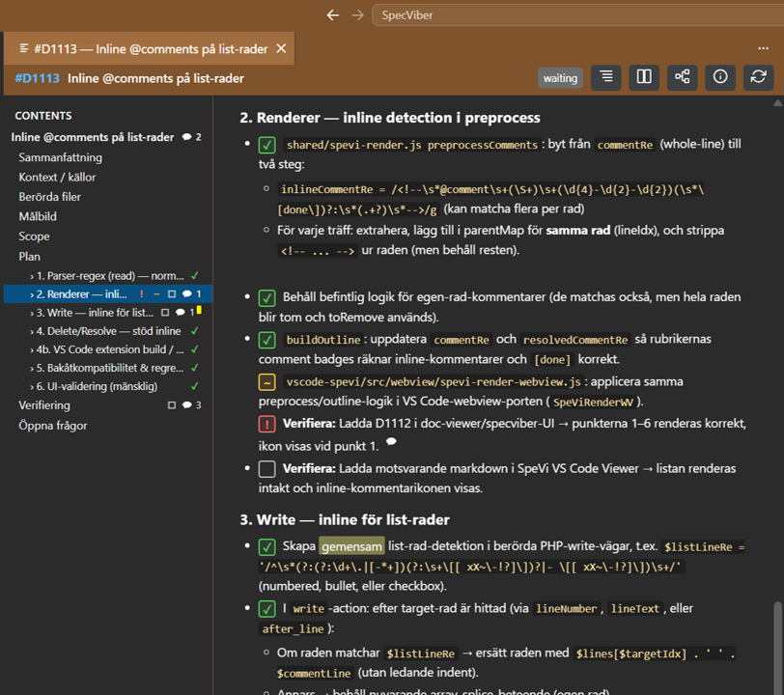This screenshot has height=695, width=784.
Task: Click scrollbar up arrow
Action: [778, 103]
